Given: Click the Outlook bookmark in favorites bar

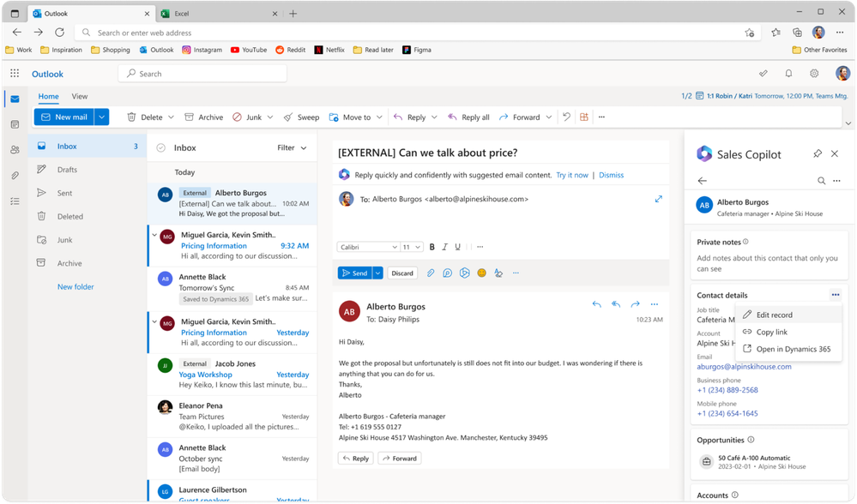Looking at the screenshot, I should point(157,50).
